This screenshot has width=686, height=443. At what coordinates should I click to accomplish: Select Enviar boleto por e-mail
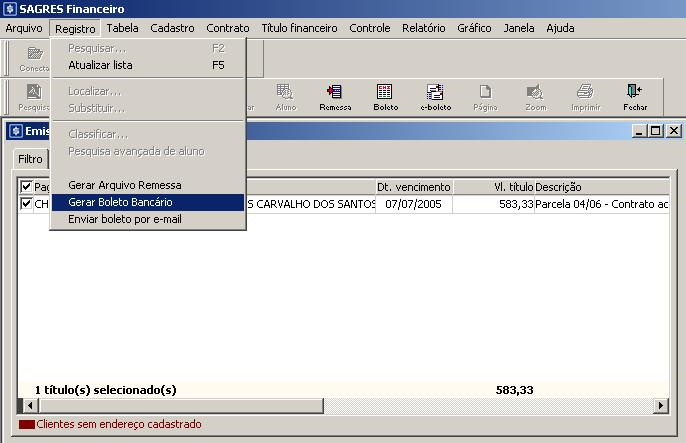pyautogui.click(x=124, y=219)
